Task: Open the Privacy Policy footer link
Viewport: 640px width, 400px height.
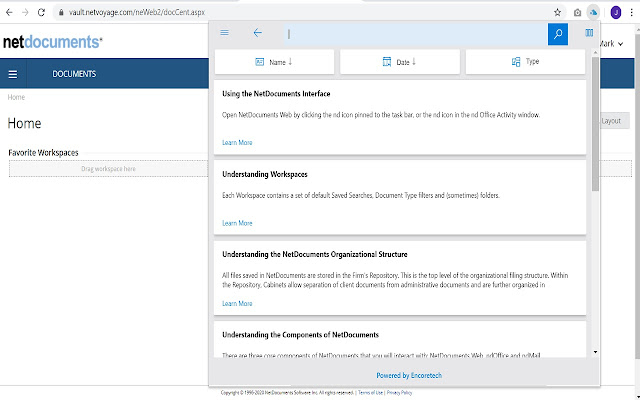Action: point(399,393)
